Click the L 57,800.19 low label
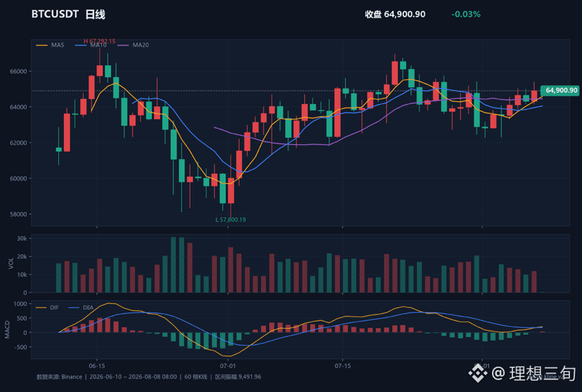Viewport: 582px width, 392px height. point(231,220)
